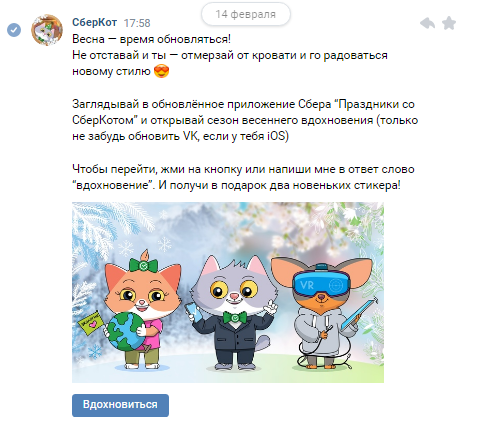487x441 pixels.
Task: Click the paragraph mentioning Праздники со СберКотом
Action: pos(245,120)
